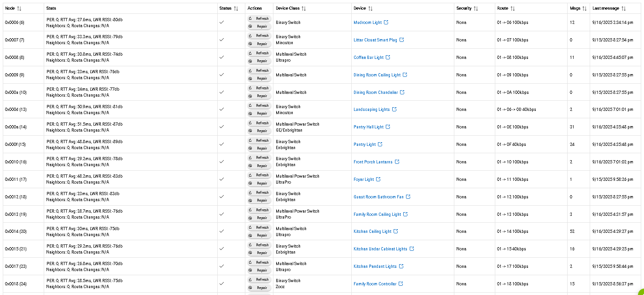Click external link icon beside Pantry Light
The height and width of the screenshot is (295, 644).
pos(380,145)
